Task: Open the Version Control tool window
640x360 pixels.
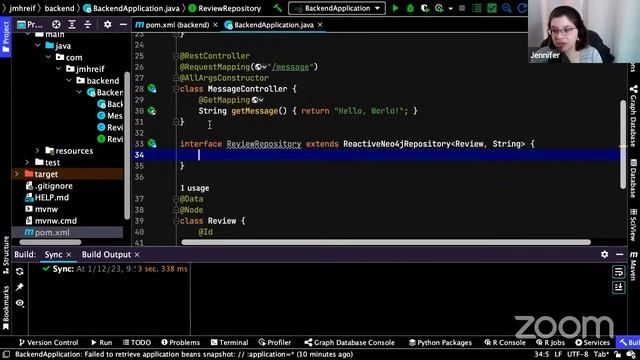Action: pyautogui.click(x=48, y=342)
